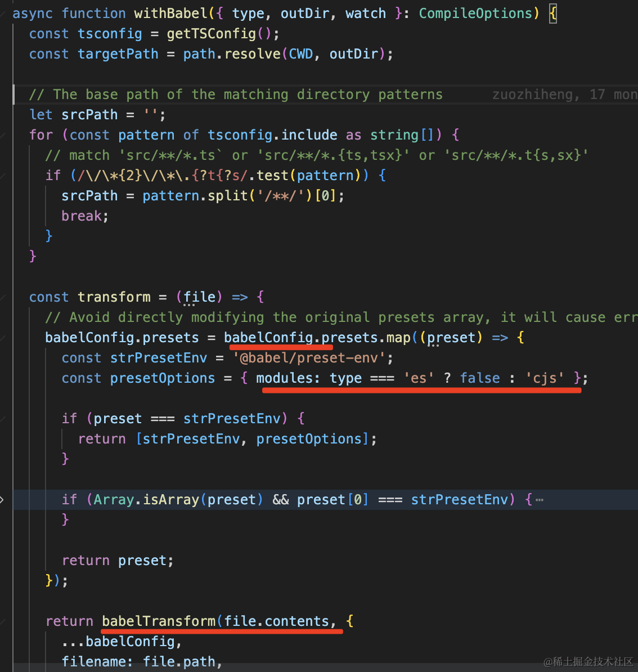Click the CWD constant

click(x=301, y=54)
